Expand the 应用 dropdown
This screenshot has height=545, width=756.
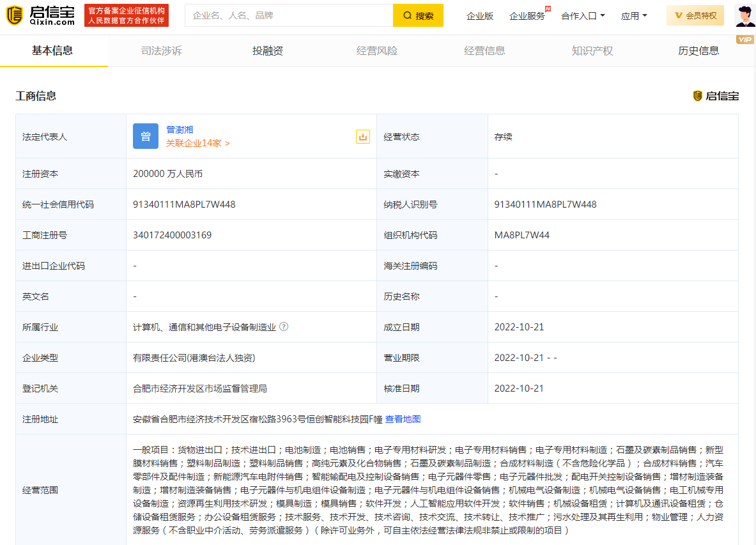[633, 16]
